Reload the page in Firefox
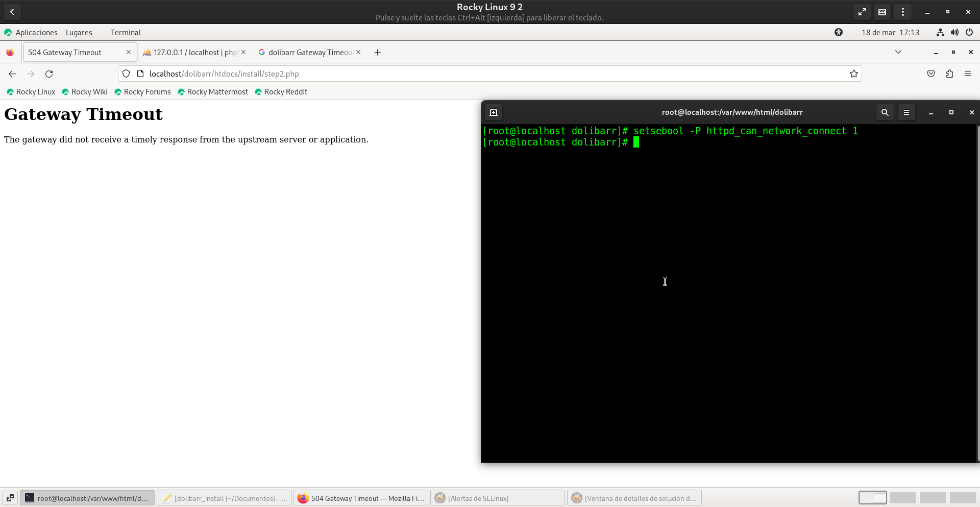Viewport: 980px width, 507px height. [49, 74]
